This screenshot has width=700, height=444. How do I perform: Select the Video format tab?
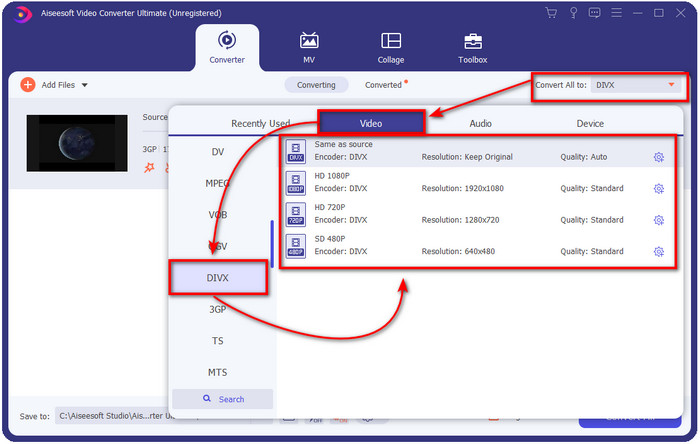[371, 123]
